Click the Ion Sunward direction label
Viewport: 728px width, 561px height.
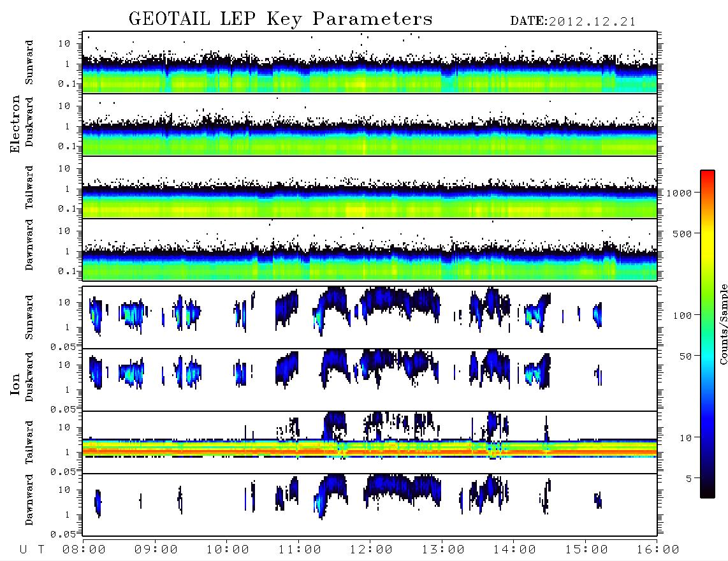pos(29,317)
